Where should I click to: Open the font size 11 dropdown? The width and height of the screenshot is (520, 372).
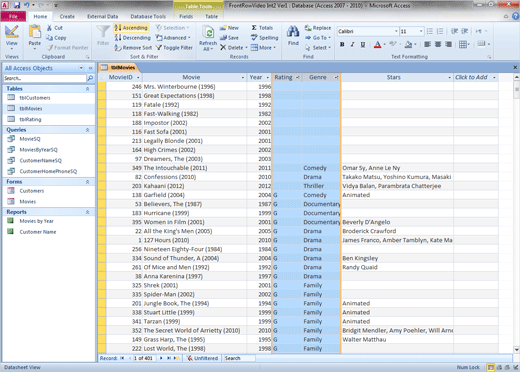(421, 31)
